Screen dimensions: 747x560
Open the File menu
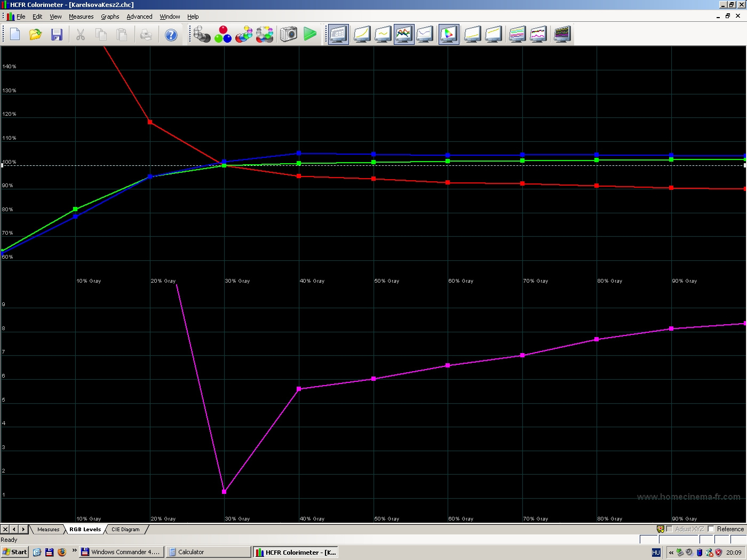21,17
